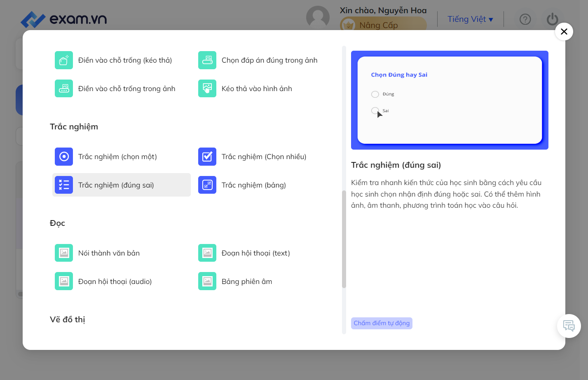The height and width of the screenshot is (380, 588).
Task: Click the table quiz icon
Action: pos(207,185)
